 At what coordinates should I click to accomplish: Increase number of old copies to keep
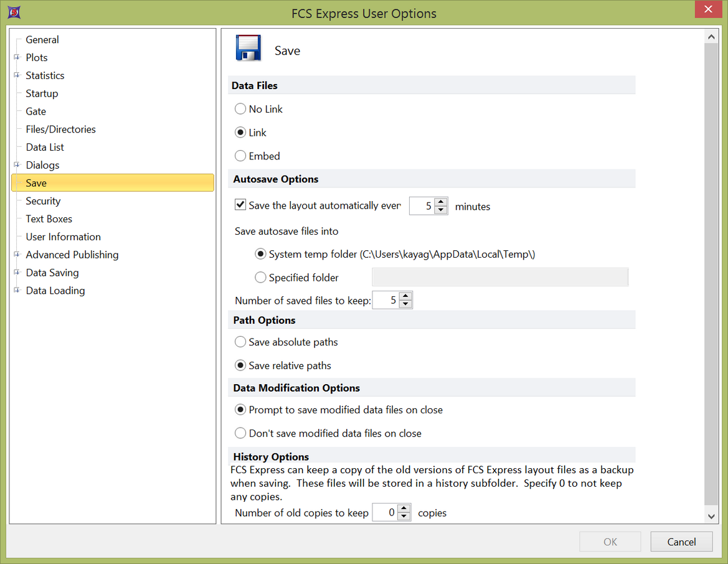point(404,509)
